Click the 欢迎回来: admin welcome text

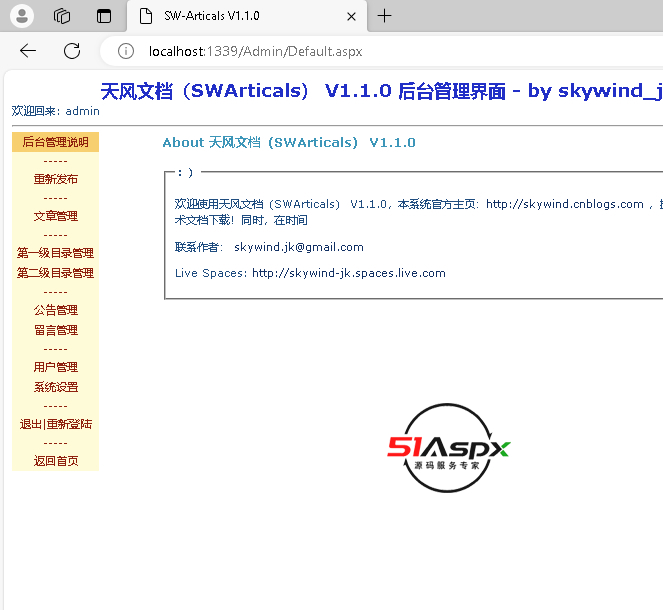pyautogui.click(x=55, y=111)
